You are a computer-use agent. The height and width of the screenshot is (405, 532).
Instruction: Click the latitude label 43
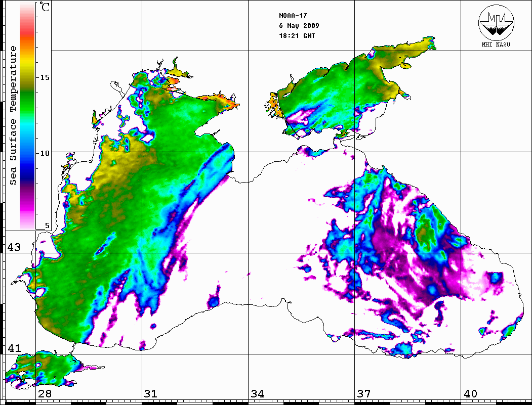(x=14, y=247)
